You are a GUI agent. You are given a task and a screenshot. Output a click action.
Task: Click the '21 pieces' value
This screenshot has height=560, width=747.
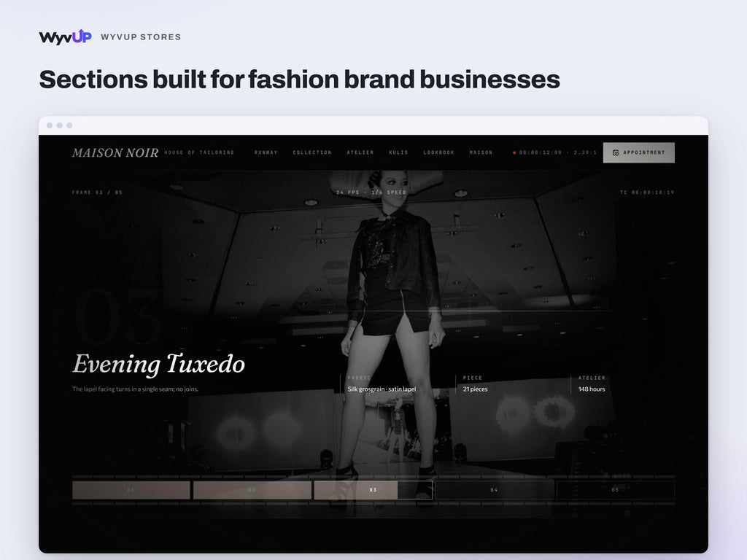[475, 389]
